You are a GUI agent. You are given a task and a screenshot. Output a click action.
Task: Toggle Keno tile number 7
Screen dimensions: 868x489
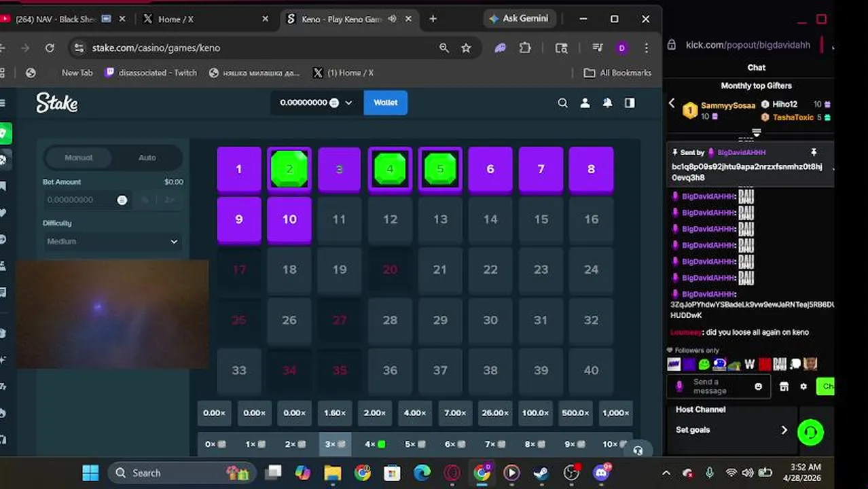point(541,169)
